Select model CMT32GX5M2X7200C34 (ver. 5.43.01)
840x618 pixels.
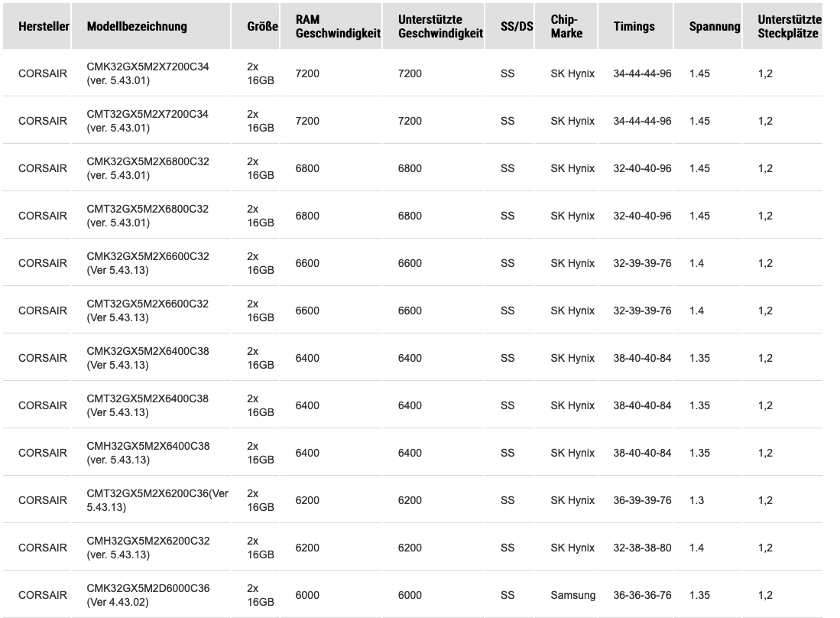click(x=148, y=121)
